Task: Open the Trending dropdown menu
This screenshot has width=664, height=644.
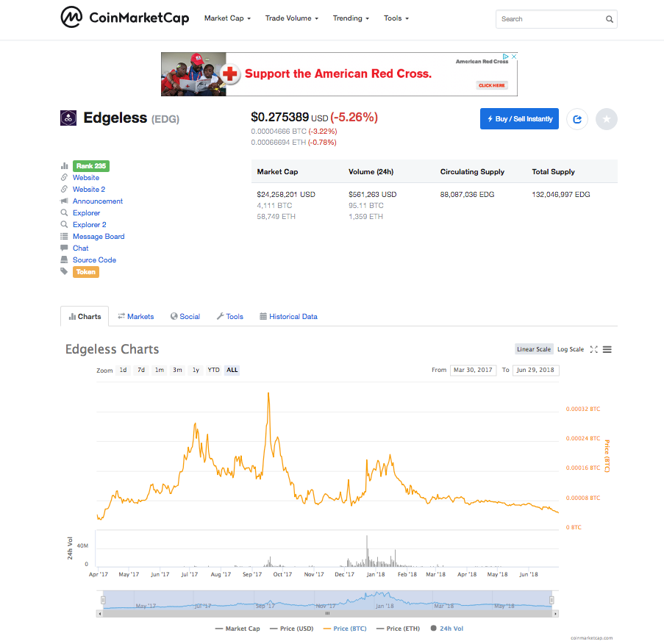Action: 351,18
